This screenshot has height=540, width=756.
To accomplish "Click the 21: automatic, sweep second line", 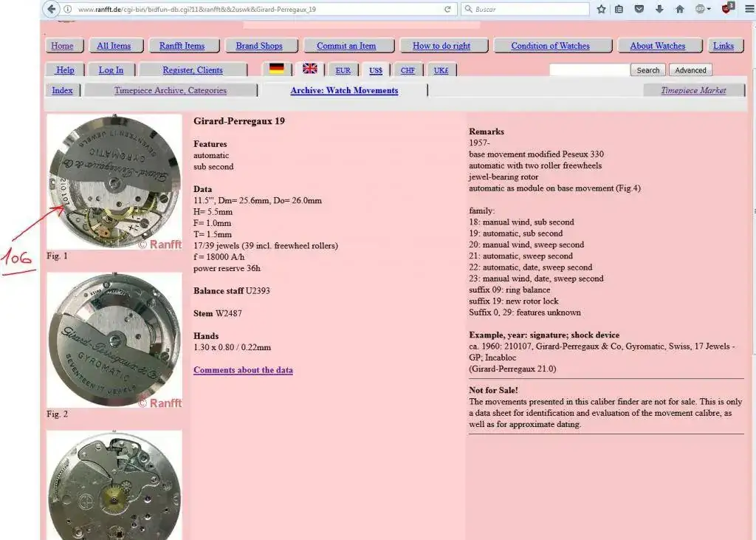I will [x=520, y=256].
